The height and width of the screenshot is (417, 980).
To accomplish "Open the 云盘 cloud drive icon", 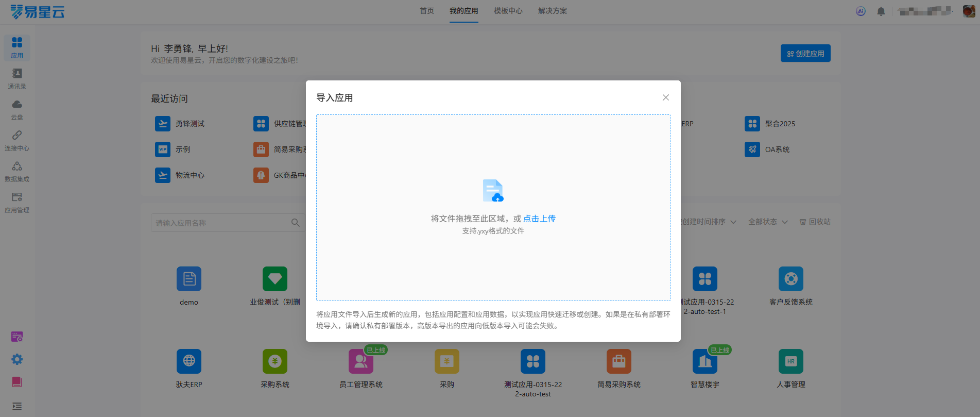I will click(17, 109).
